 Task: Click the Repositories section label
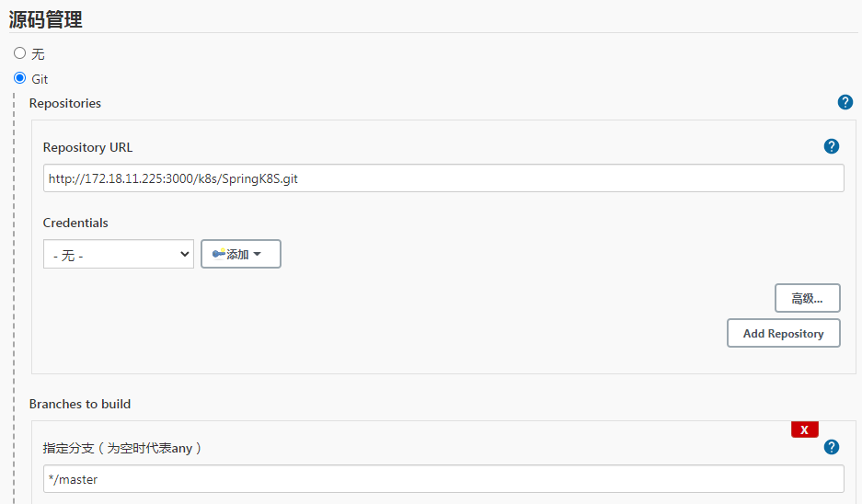[65, 103]
